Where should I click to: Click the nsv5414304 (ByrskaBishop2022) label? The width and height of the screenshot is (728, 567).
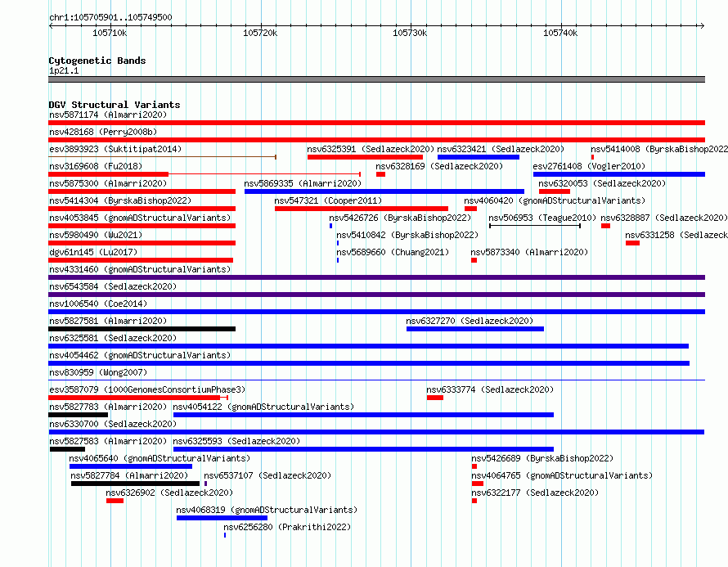tap(120, 200)
